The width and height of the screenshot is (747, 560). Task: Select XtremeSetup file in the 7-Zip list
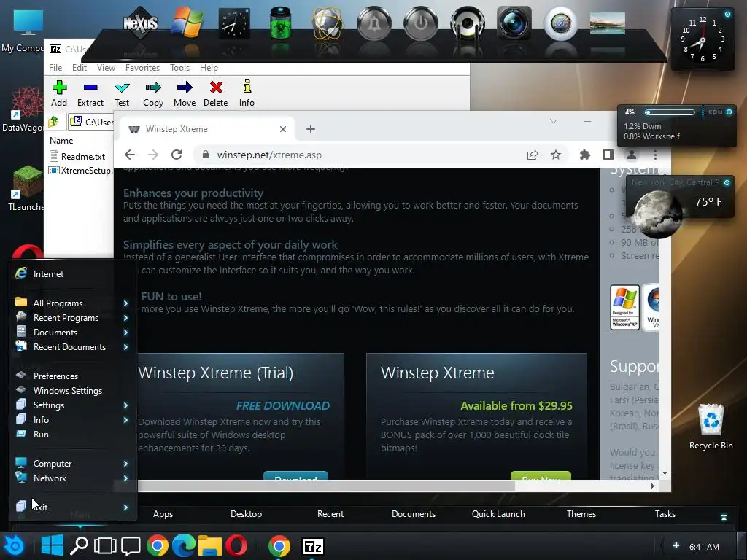(x=81, y=170)
